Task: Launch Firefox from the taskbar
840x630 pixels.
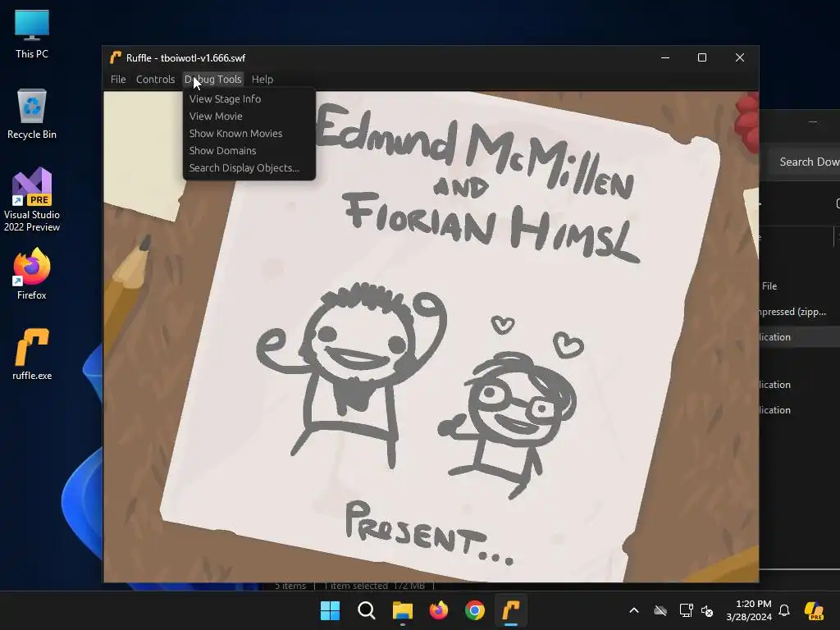Action: 439,610
